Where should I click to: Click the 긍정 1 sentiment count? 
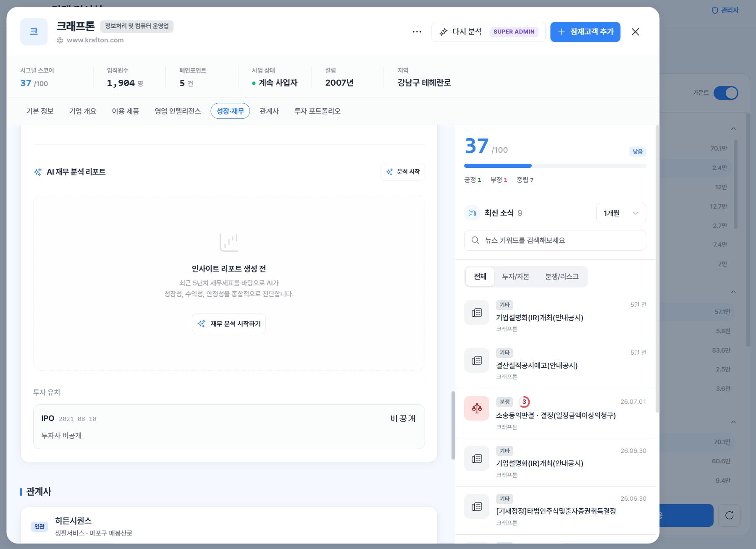click(x=472, y=180)
